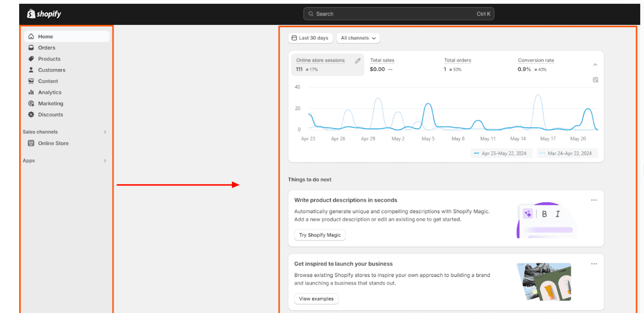644x313 pixels.
Task: Click the Italic I icon illustration
Action: [557, 214]
